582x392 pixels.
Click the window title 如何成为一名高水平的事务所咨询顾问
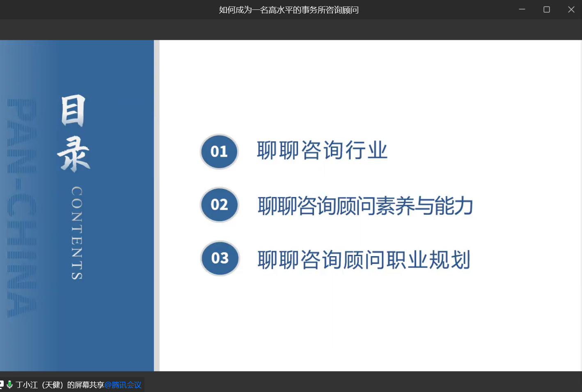289,10
